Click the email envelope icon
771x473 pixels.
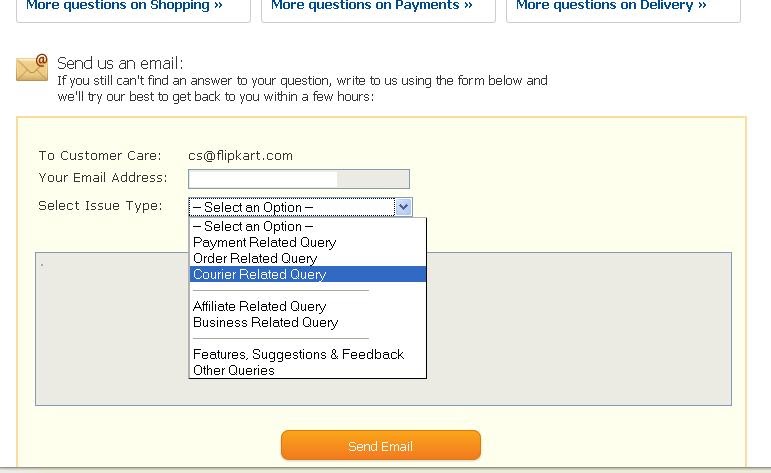[x=32, y=68]
